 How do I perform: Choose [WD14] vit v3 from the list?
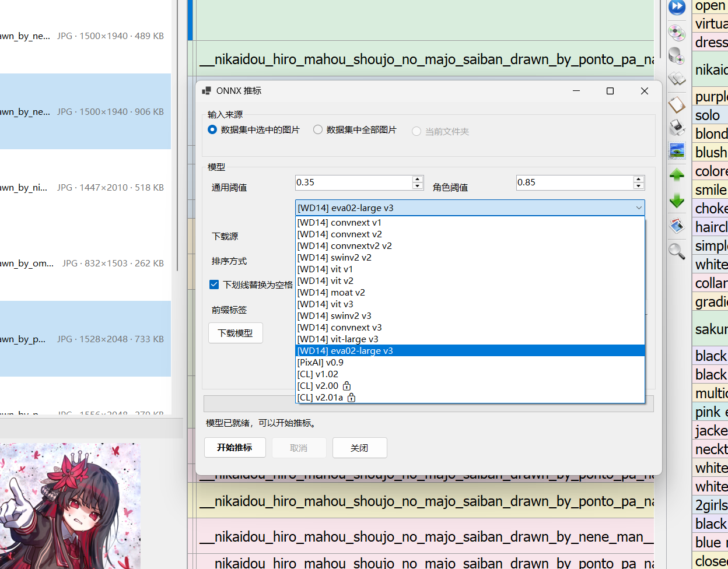tap(470, 304)
